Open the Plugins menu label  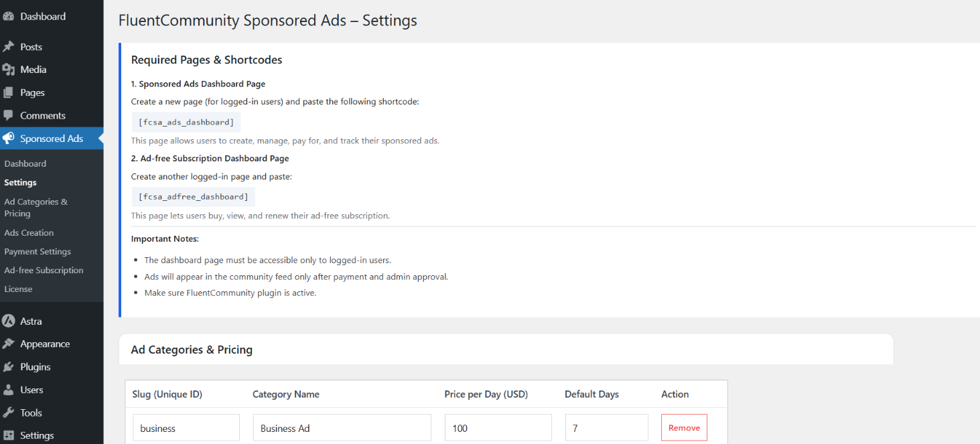click(36, 367)
